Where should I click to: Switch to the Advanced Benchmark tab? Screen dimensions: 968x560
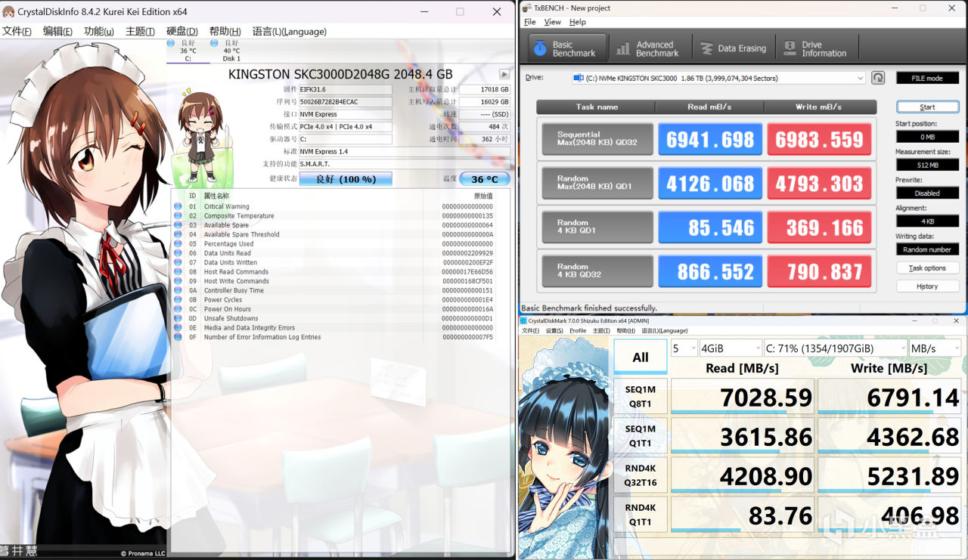pos(649,48)
